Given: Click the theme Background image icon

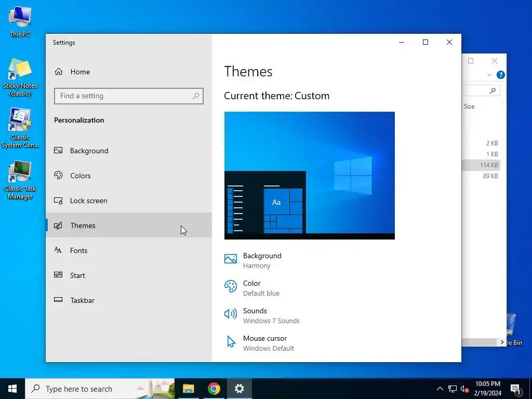Looking at the screenshot, I should tap(231, 259).
